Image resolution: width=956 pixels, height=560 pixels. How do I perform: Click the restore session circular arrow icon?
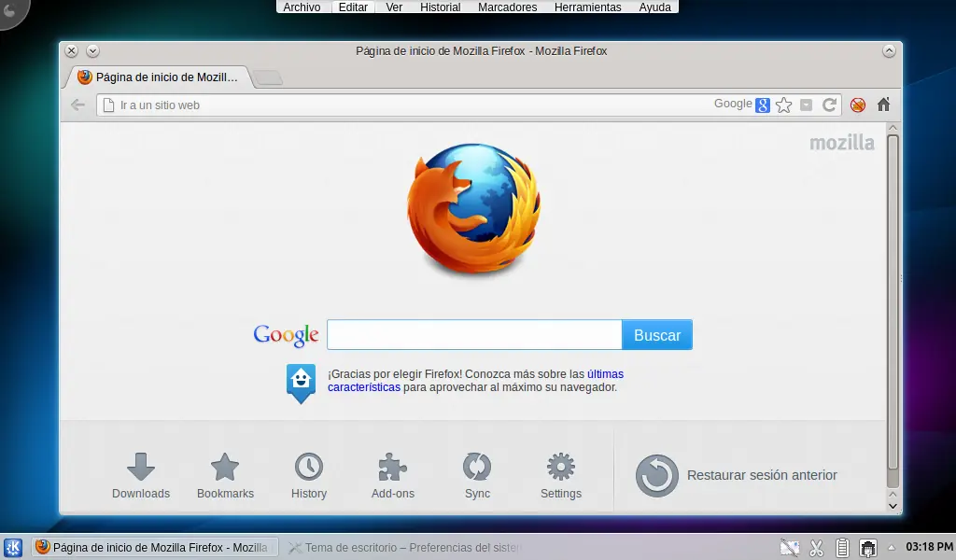(656, 475)
